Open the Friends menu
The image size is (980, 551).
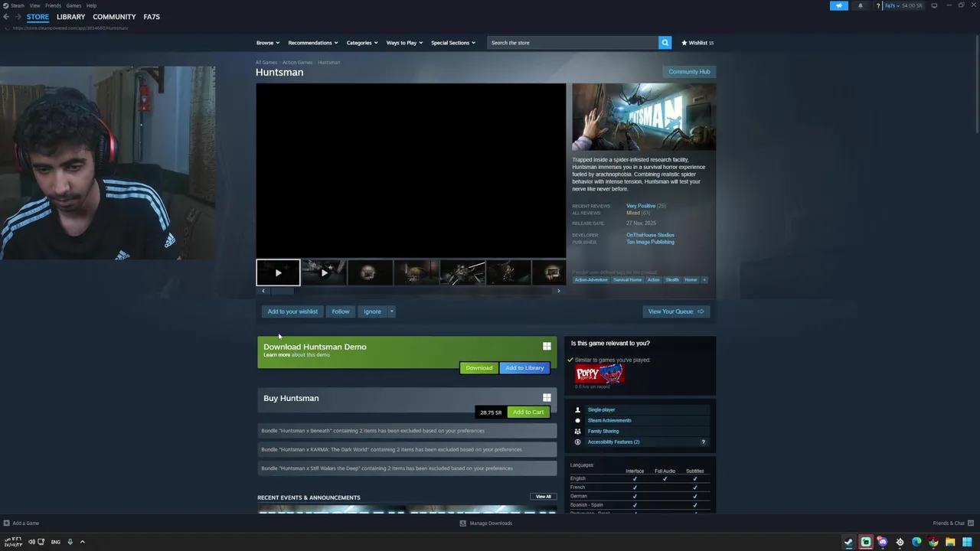(x=53, y=5)
